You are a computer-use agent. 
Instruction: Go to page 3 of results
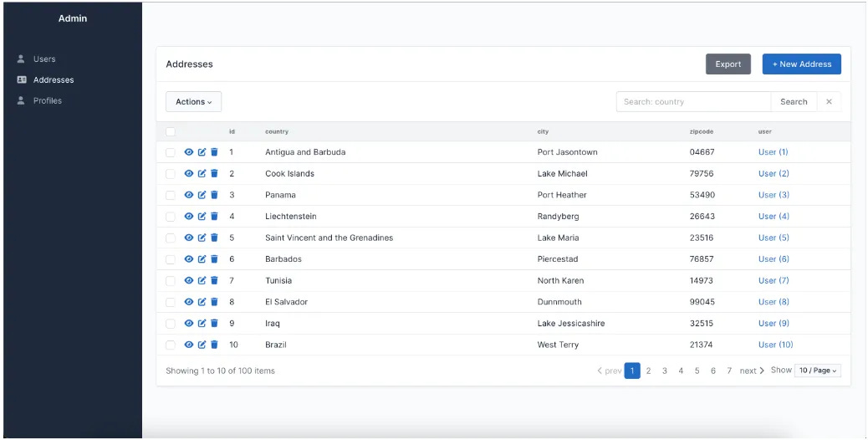[x=664, y=371]
